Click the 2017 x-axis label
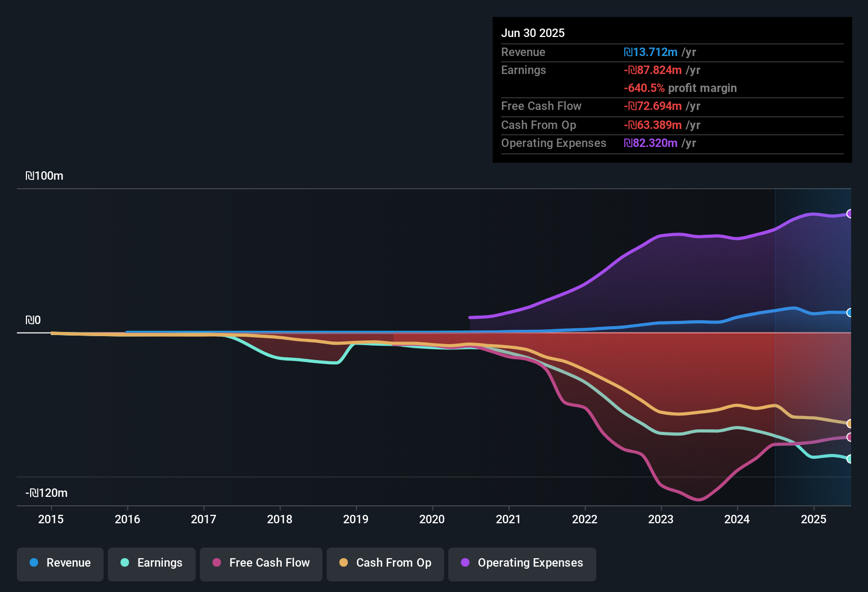The image size is (868, 592). point(204,519)
